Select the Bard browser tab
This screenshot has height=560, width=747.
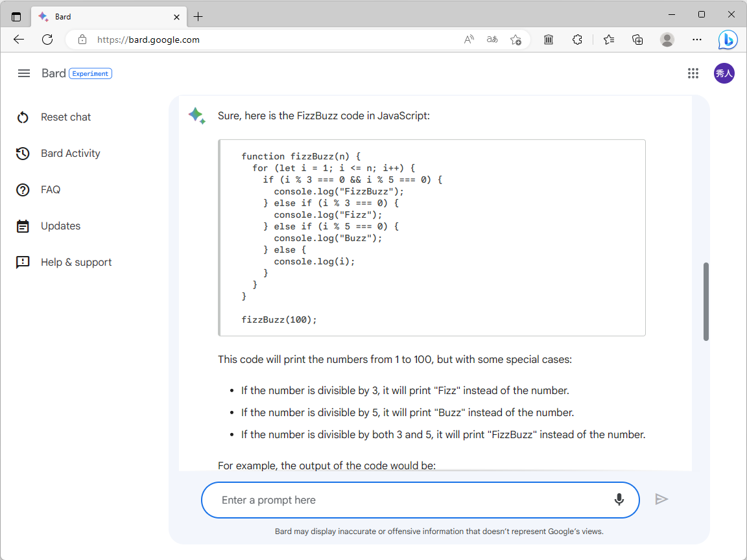pyautogui.click(x=109, y=17)
